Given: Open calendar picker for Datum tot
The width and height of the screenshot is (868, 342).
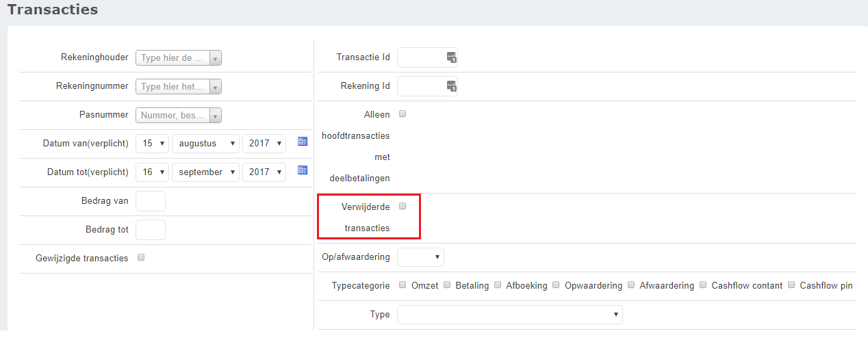Looking at the screenshot, I should tap(303, 170).
